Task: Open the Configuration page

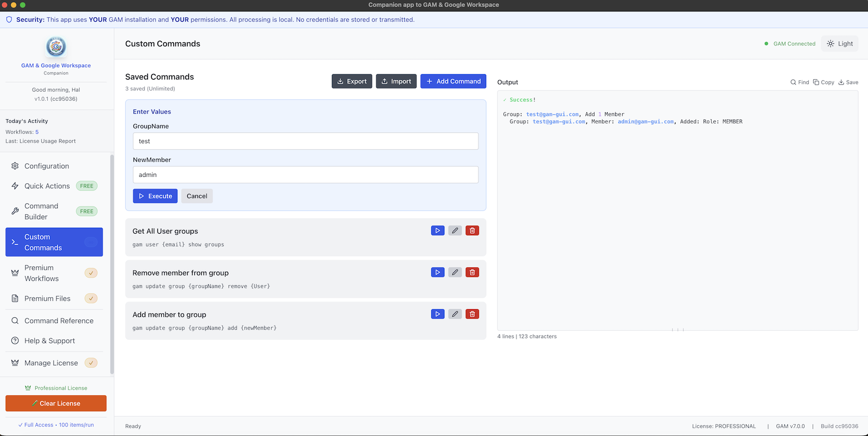Action: coord(54,166)
